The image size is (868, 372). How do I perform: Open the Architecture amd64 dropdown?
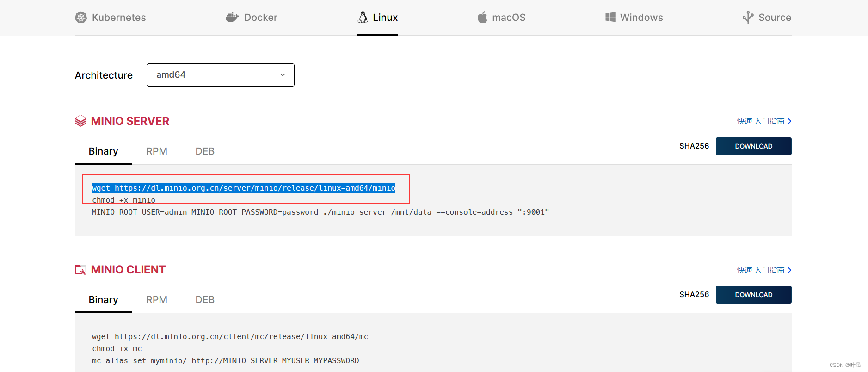(x=221, y=75)
